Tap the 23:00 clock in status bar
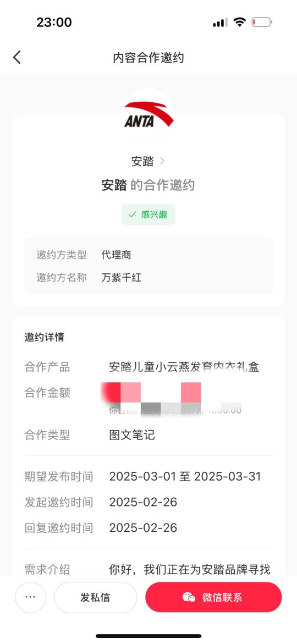This screenshot has height=644, width=297. (x=54, y=22)
